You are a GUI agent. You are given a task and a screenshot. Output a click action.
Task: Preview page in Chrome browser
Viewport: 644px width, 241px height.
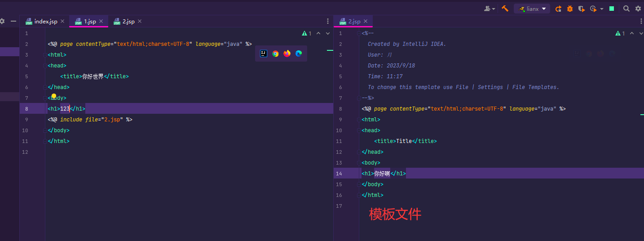pyautogui.click(x=275, y=54)
